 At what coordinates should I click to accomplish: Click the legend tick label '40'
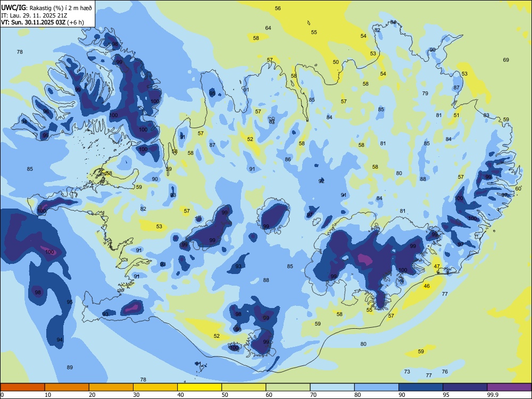click(180, 395)
